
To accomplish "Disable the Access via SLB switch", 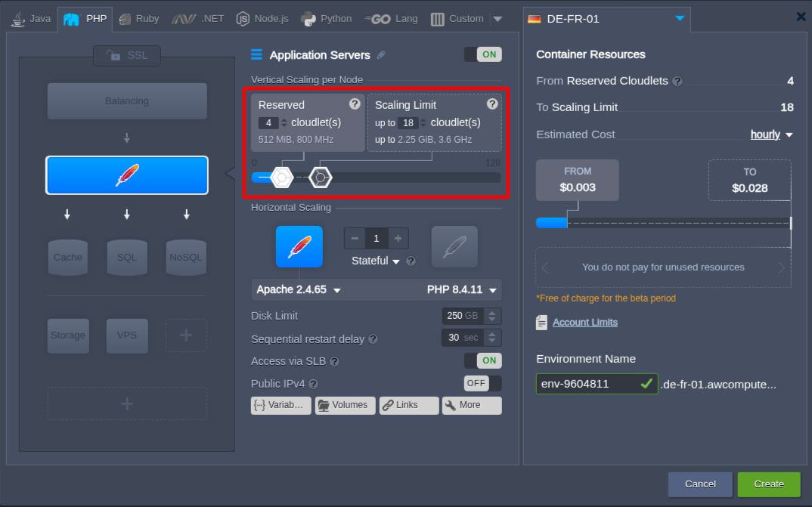I will [x=482, y=360].
